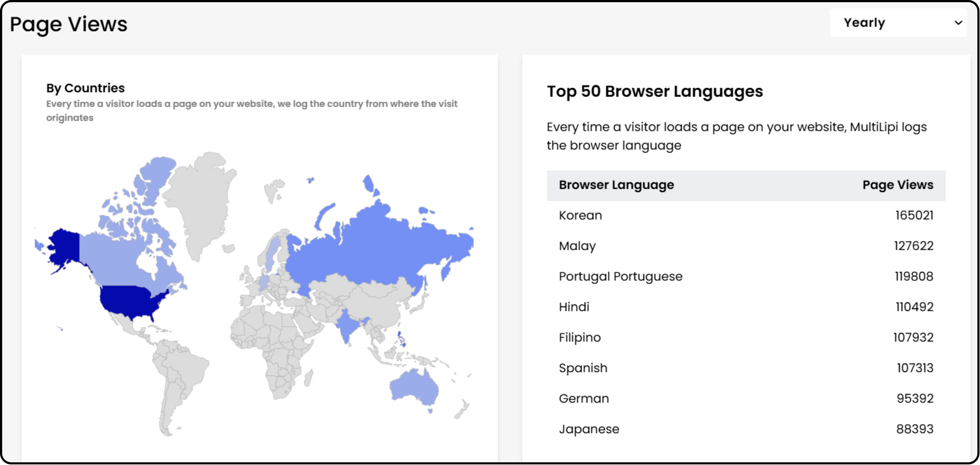The width and height of the screenshot is (980, 465).
Task: Open the Yearly period dropdown
Action: click(898, 23)
